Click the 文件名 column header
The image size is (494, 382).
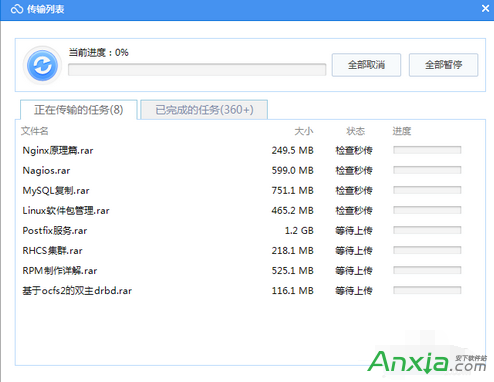pos(35,131)
